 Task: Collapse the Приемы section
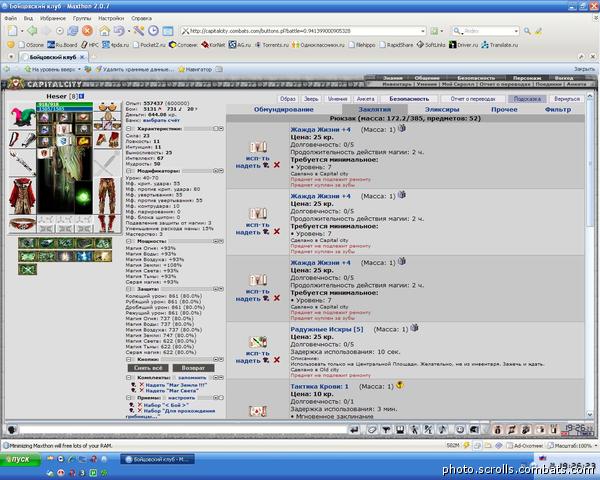coord(129,398)
